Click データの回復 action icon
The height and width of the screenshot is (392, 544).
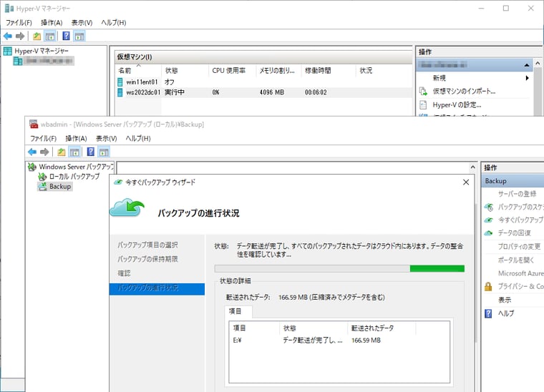pos(488,233)
